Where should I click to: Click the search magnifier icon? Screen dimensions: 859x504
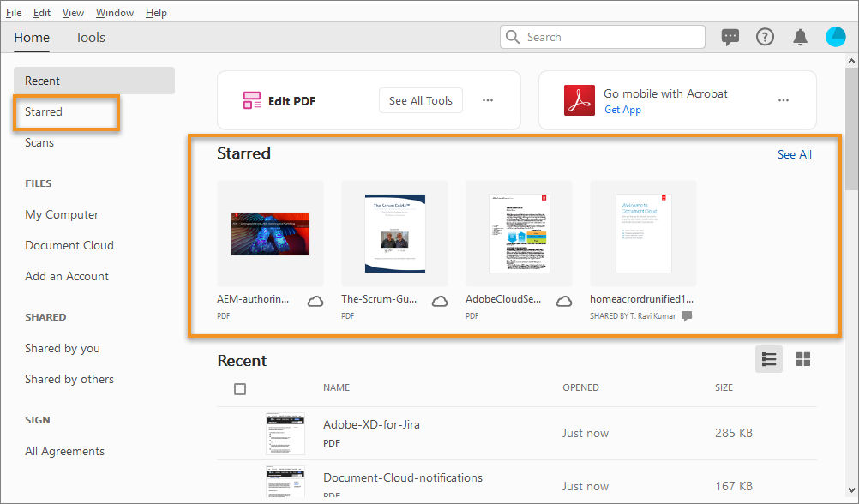click(x=513, y=37)
